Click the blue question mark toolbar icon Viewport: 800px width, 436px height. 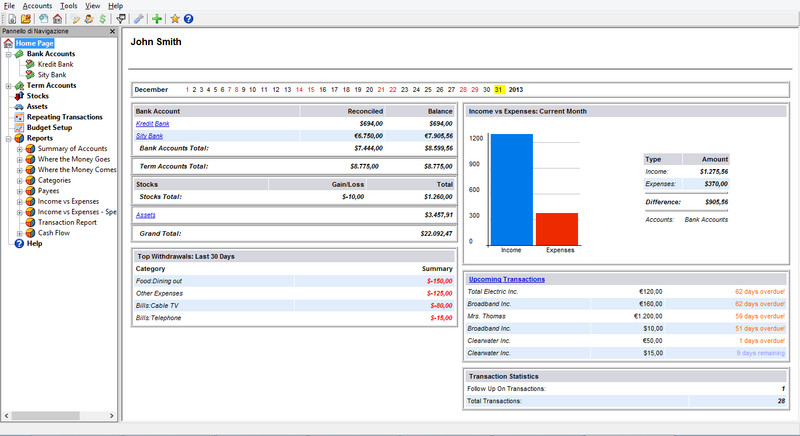[188, 19]
